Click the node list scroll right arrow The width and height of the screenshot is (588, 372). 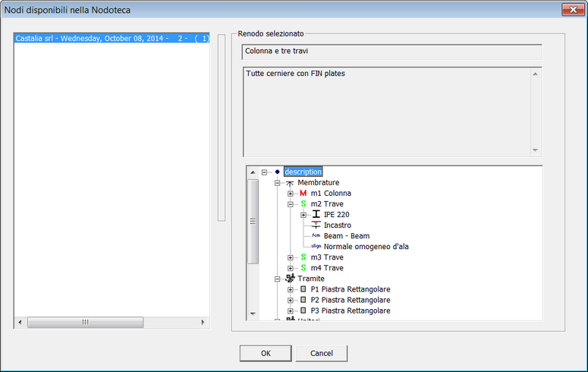click(203, 322)
